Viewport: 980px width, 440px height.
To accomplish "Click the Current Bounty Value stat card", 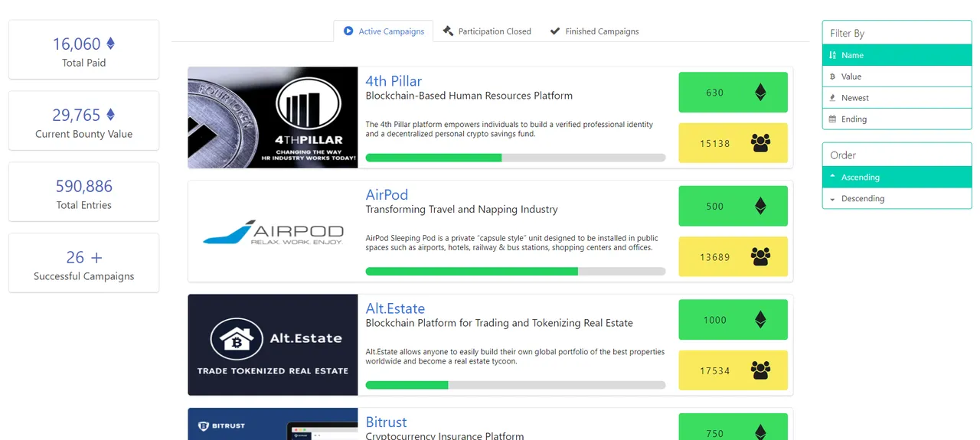I will pyautogui.click(x=84, y=121).
